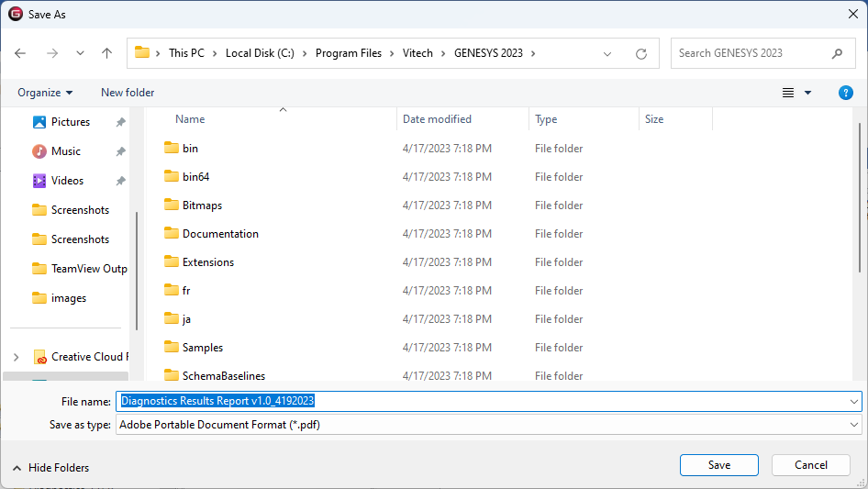This screenshot has height=489, width=868.
Task: Toggle Hide Folders panel
Action: [51, 467]
